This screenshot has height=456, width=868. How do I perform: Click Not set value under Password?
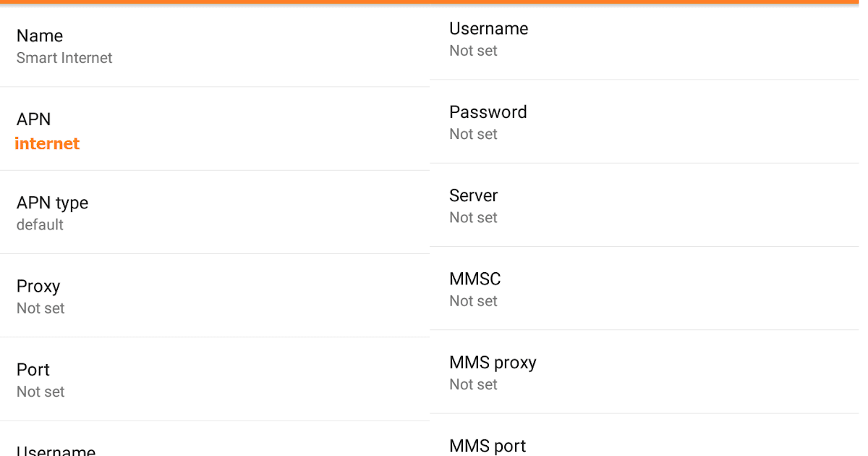pyautogui.click(x=473, y=134)
